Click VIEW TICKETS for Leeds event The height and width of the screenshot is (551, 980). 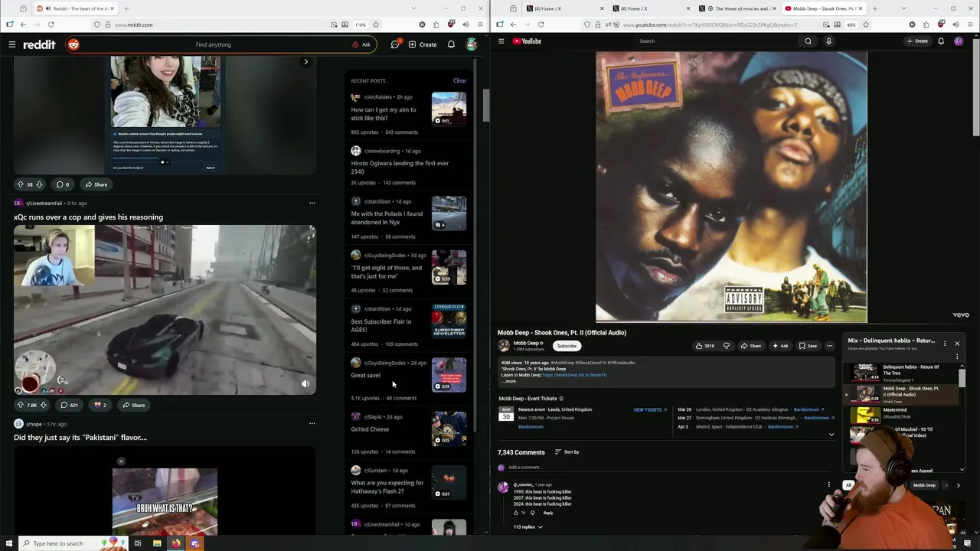[x=650, y=410]
